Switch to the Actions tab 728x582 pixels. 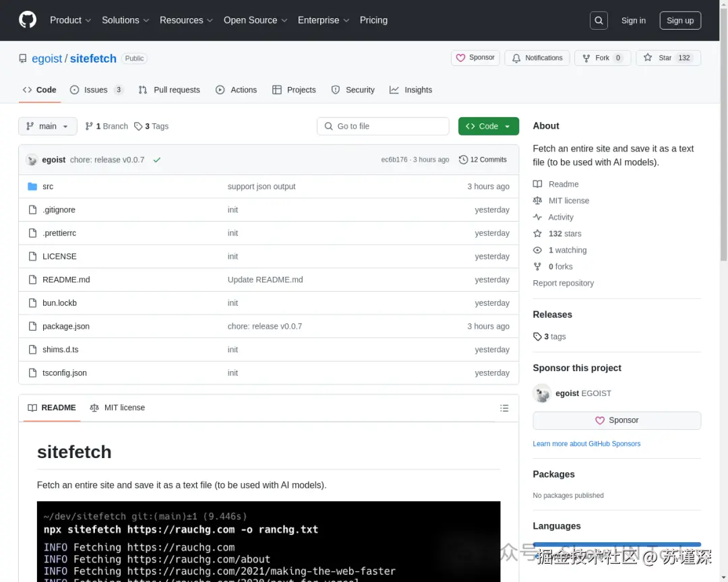(x=237, y=90)
